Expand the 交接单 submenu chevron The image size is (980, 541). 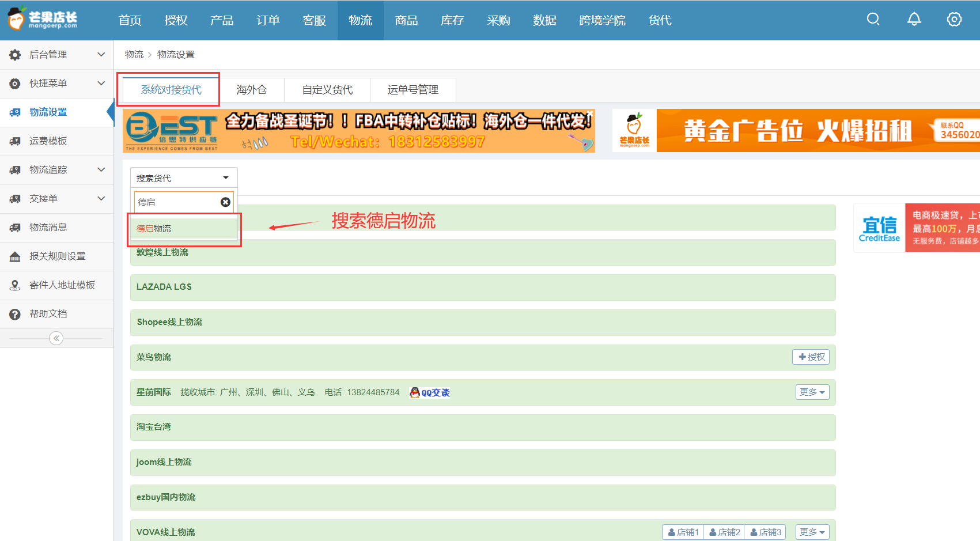point(101,198)
